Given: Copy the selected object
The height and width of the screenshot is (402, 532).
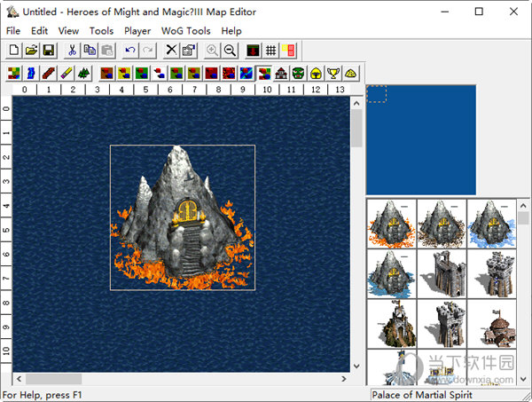Looking at the screenshot, I should coord(90,51).
